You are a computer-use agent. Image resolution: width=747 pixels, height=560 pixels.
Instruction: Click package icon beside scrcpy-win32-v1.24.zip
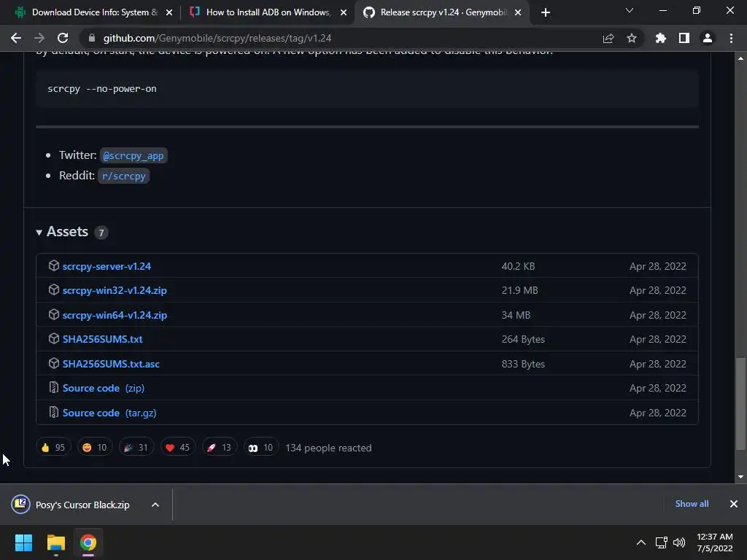tap(54, 290)
